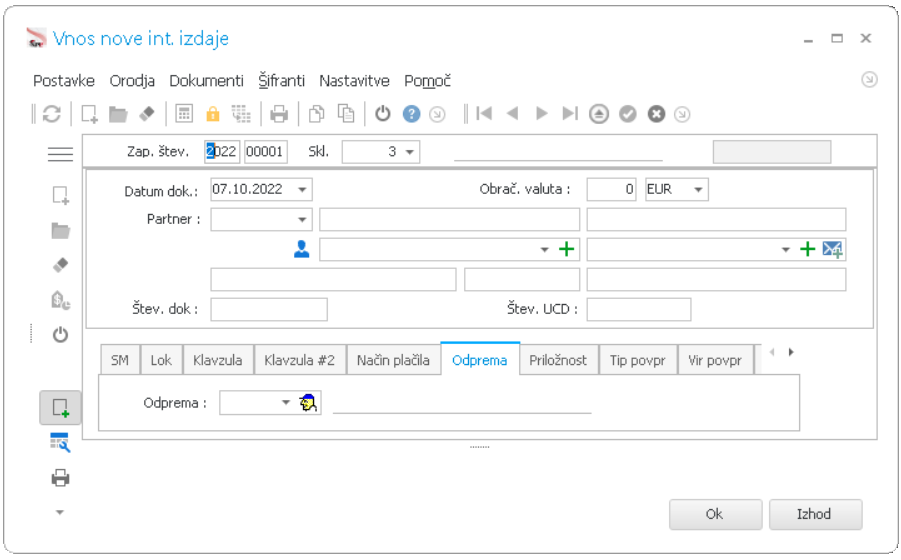The height and width of the screenshot is (560, 901).
Task: Click the printer icon in the left sidebar
Action: (x=60, y=478)
